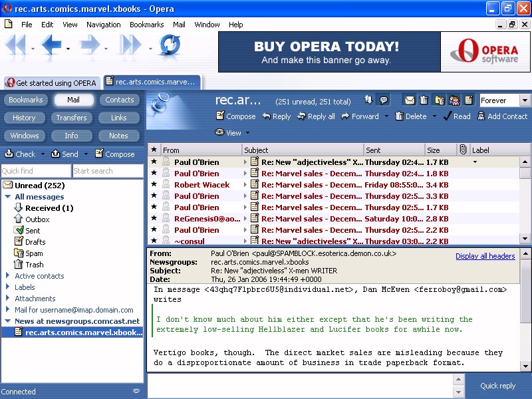Open the dropdown arrow beside left-panel Check

coord(43,154)
